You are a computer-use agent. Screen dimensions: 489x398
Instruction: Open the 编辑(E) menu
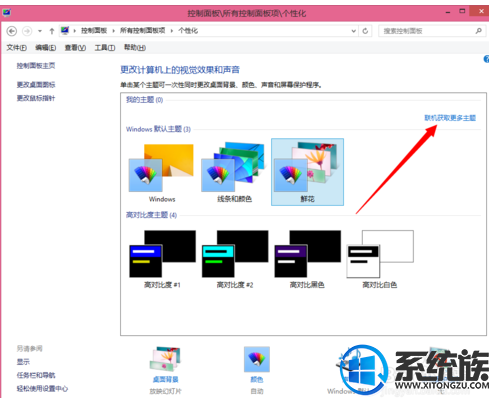pos(46,48)
